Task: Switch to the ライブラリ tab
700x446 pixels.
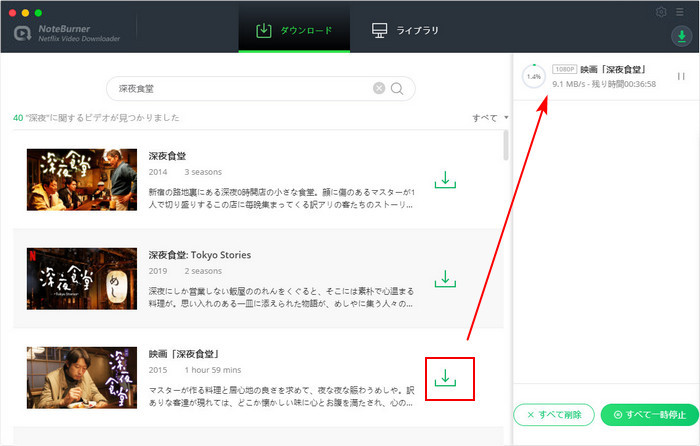Action: click(405, 30)
